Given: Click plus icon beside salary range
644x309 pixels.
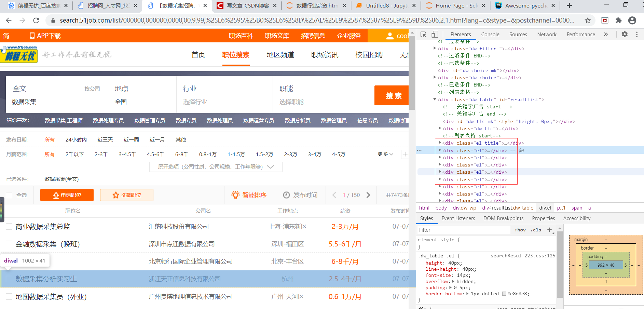Looking at the screenshot, I should tap(405, 154).
